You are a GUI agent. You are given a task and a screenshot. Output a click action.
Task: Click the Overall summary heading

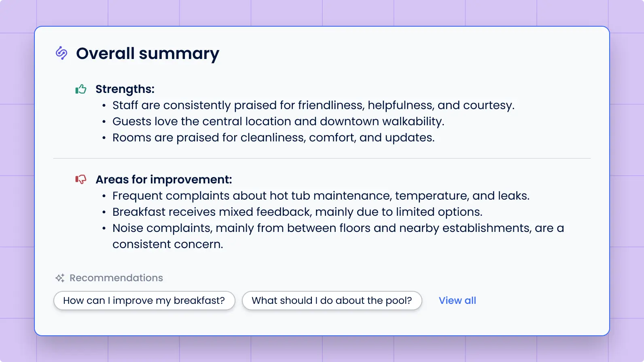click(x=148, y=53)
